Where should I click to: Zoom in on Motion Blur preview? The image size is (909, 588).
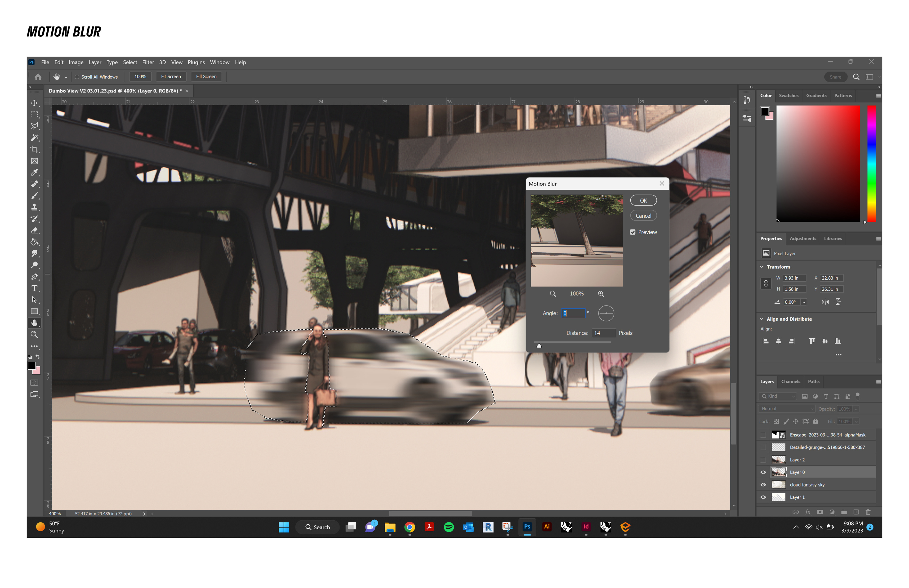tap(601, 294)
